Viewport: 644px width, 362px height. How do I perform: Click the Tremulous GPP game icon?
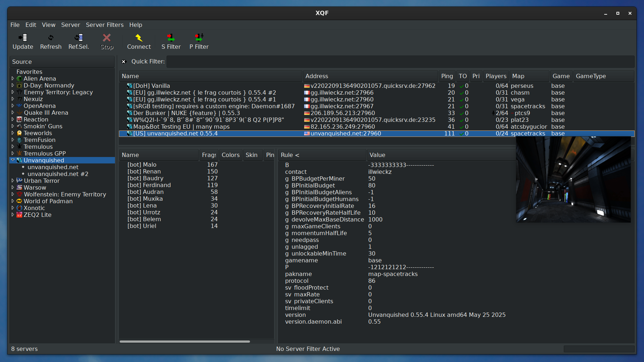click(x=20, y=153)
